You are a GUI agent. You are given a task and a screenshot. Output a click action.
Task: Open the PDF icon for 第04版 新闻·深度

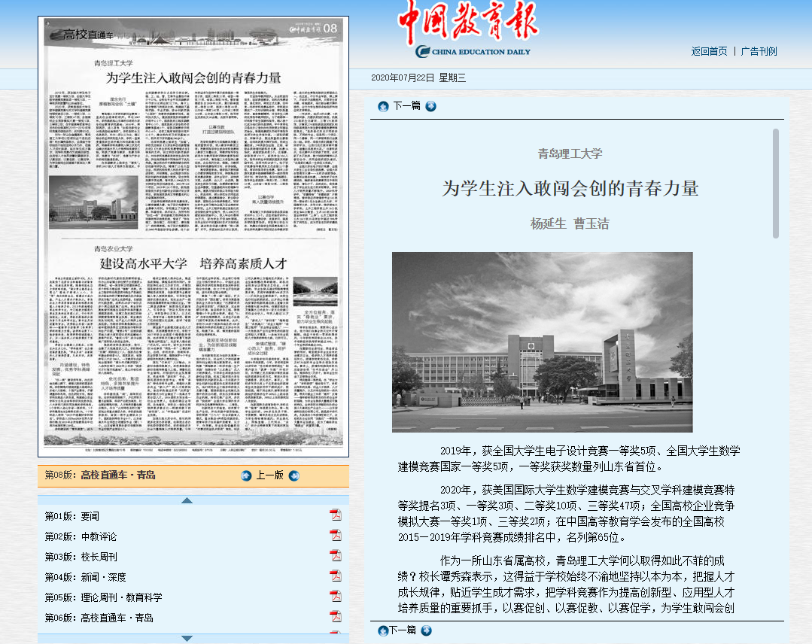tap(336, 576)
